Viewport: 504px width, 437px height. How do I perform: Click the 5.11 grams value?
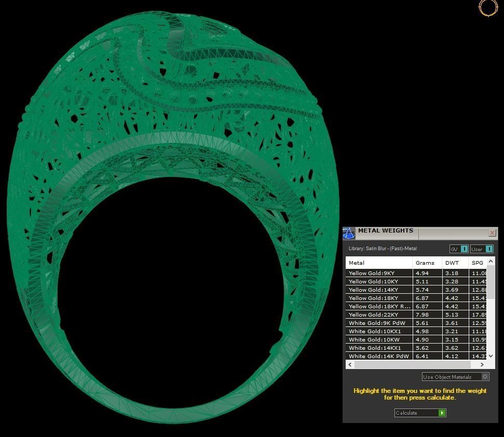pyautogui.click(x=422, y=281)
